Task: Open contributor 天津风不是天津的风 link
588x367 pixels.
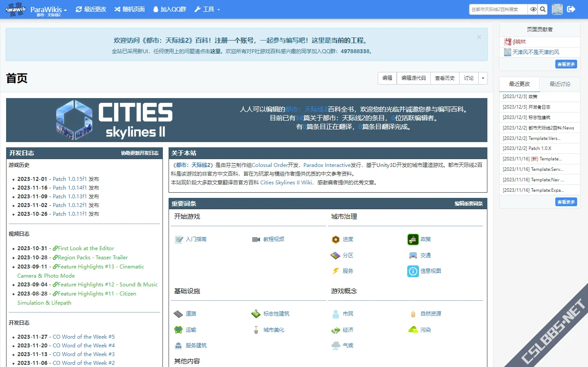Action: click(536, 52)
